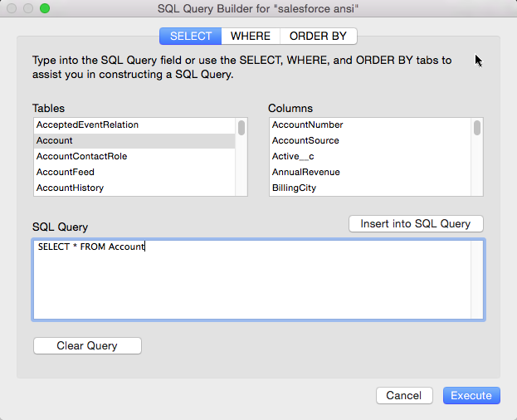Click the Clear Query button
Screen dimensions: 517x420
click(87, 346)
